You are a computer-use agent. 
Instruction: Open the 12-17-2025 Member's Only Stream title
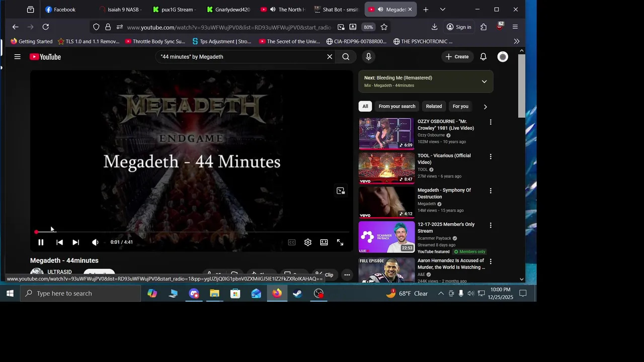pos(446,228)
